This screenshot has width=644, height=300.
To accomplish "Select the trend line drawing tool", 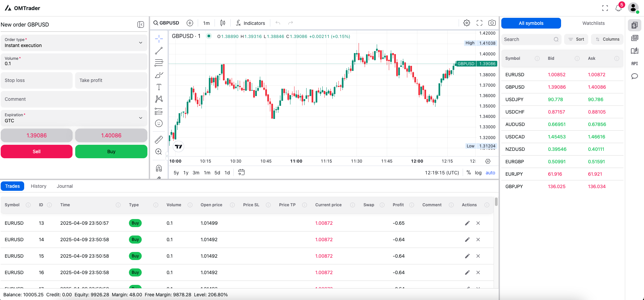I will [x=159, y=51].
